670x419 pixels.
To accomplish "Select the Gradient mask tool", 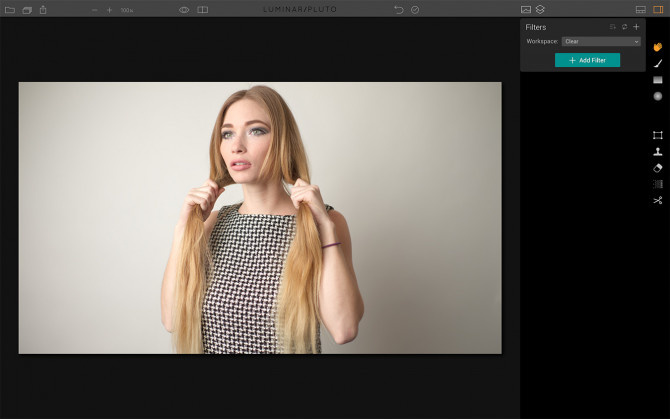I will (x=658, y=80).
